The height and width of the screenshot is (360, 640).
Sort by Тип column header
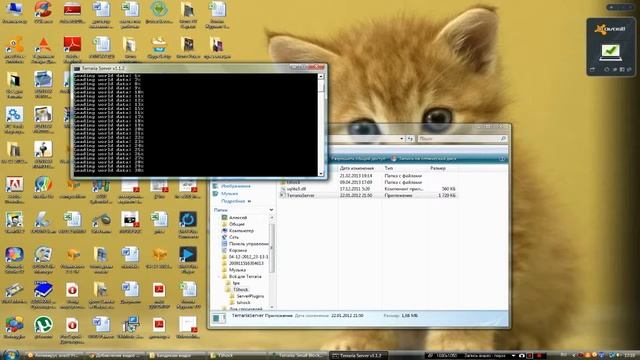[x=389, y=168]
